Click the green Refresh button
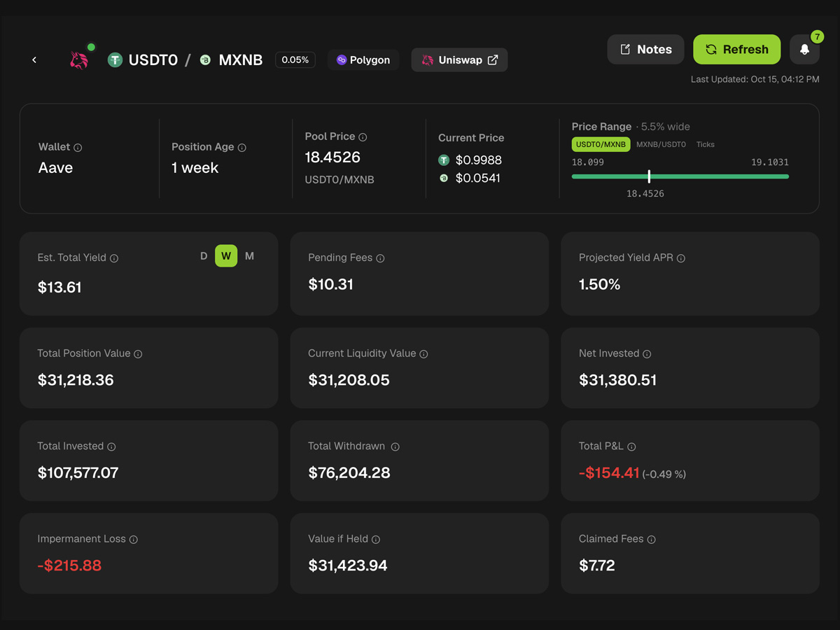This screenshot has width=840, height=630. click(x=736, y=50)
